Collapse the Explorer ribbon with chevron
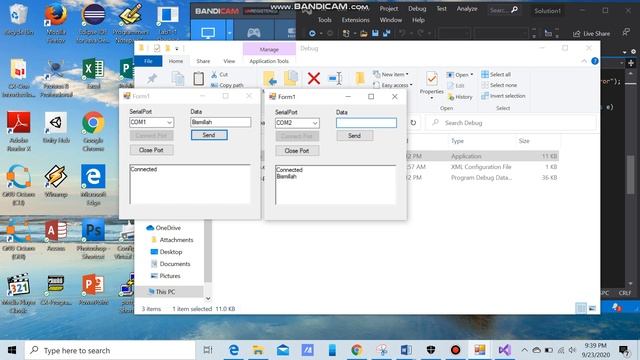640x360 pixels. click(x=584, y=61)
